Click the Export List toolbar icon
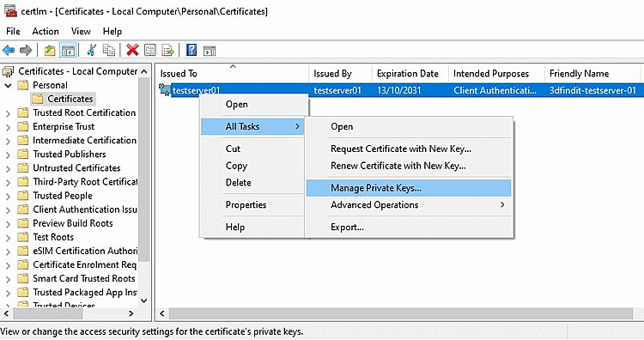The width and height of the screenshot is (644, 340). [x=167, y=51]
